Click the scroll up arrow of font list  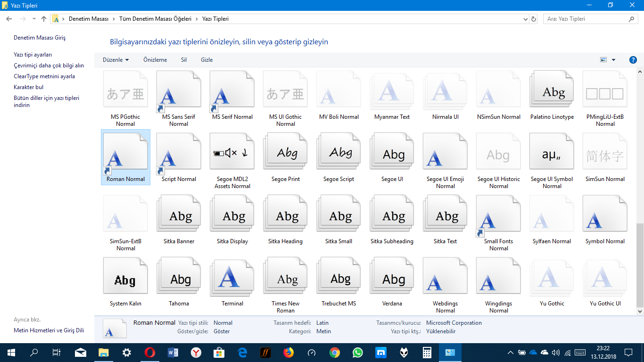(640, 72)
